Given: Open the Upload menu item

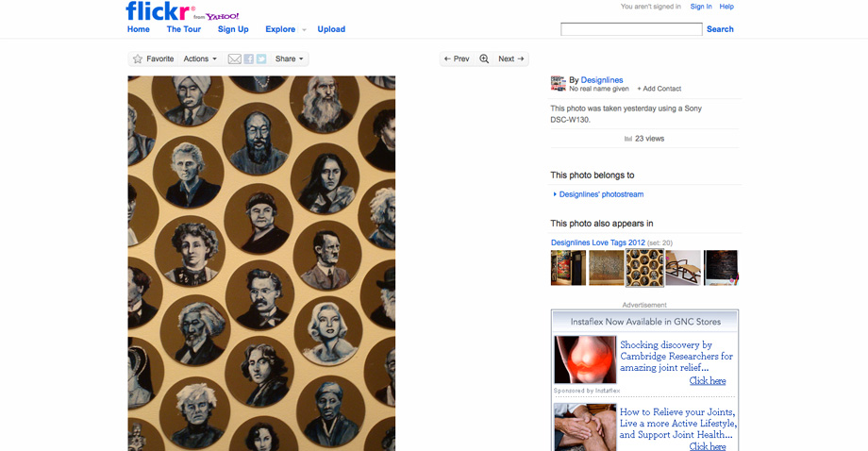Looking at the screenshot, I should 331,29.
